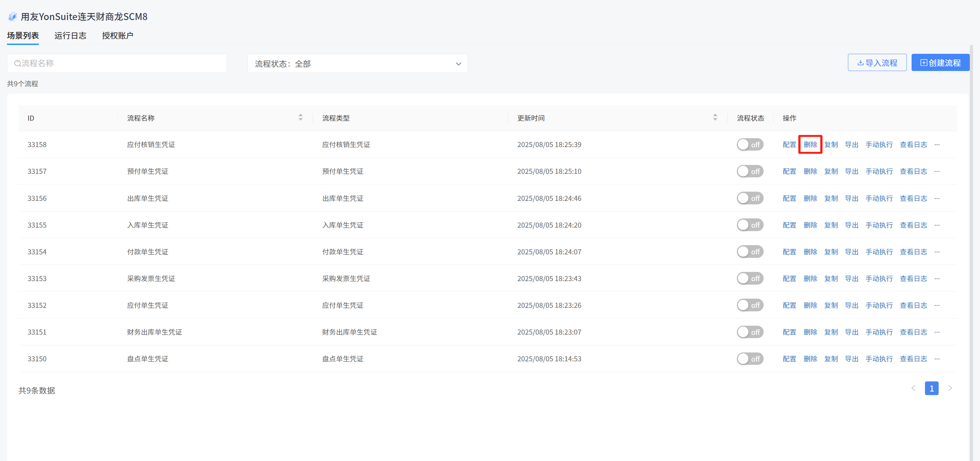Click the YonSuite app logo icon

[12, 16]
